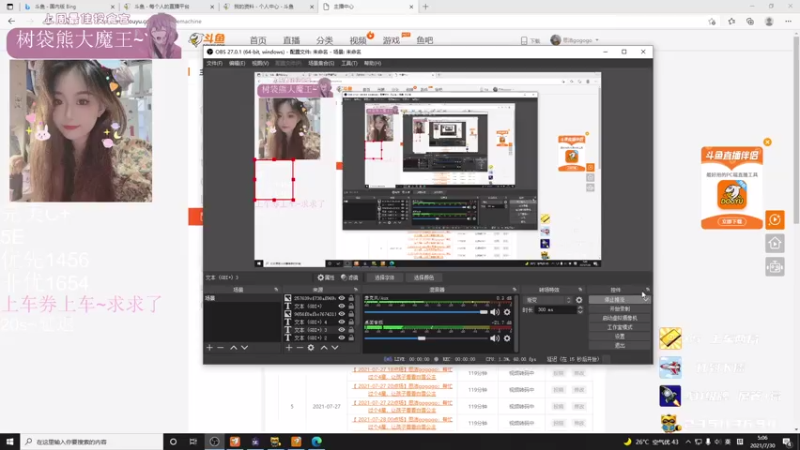This screenshot has height=450, width=800.
Task: Click the 选择颜色 color selection button
Action: click(423, 278)
